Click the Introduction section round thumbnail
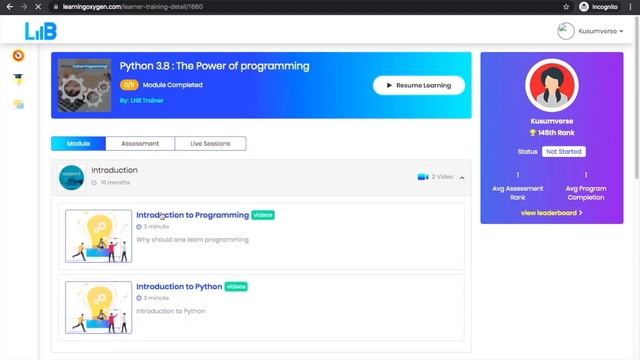Image resolution: width=640 pixels, height=360 pixels. (71, 178)
